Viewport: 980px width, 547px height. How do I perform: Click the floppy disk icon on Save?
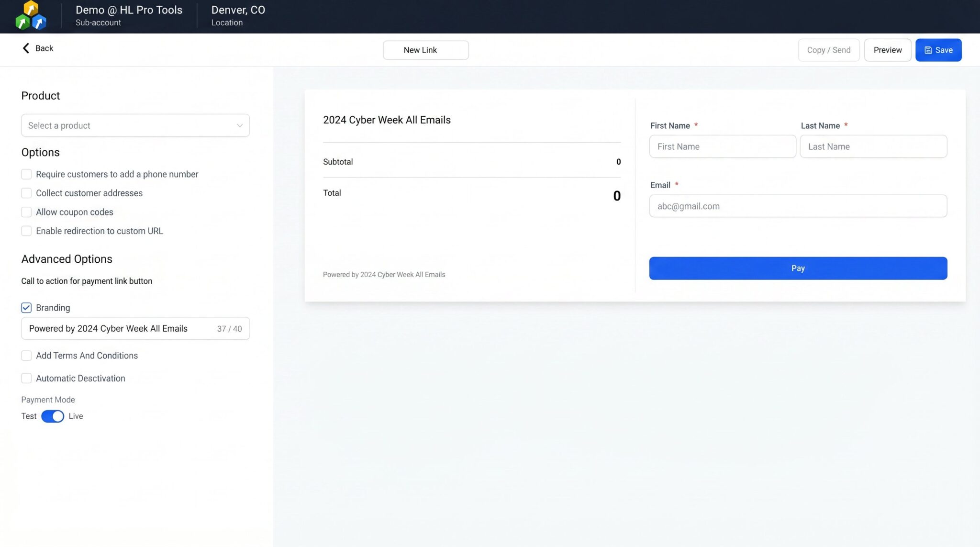click(x=928, y=50)
